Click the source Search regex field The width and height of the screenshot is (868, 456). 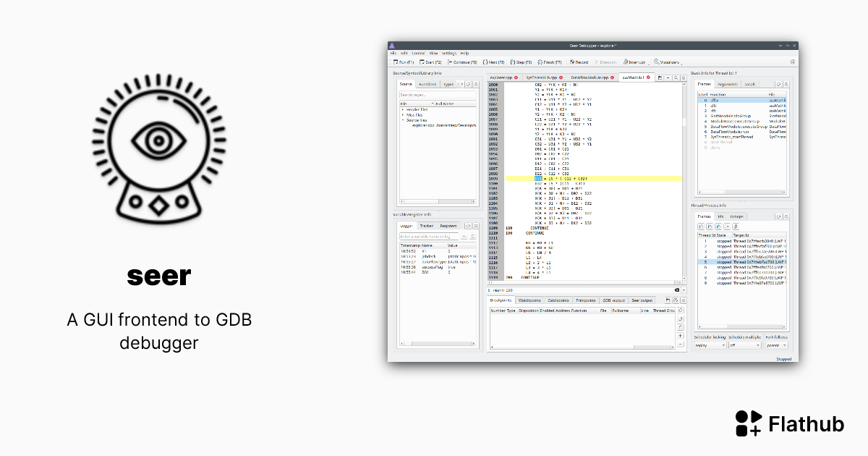(438, 95)
